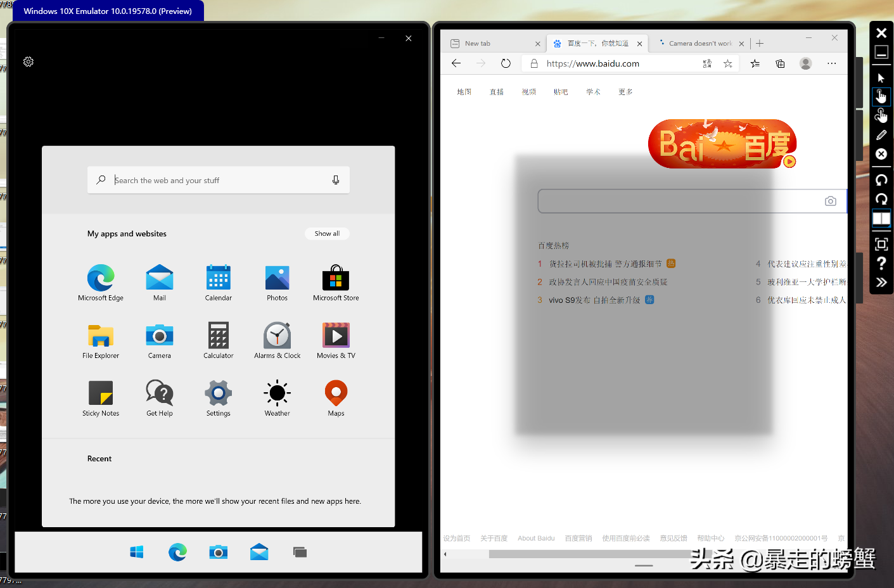The image size is (894, 588).
Task: Toggle dual-screen posture button in emulator toolbar
Action: [x=881, y=219]
